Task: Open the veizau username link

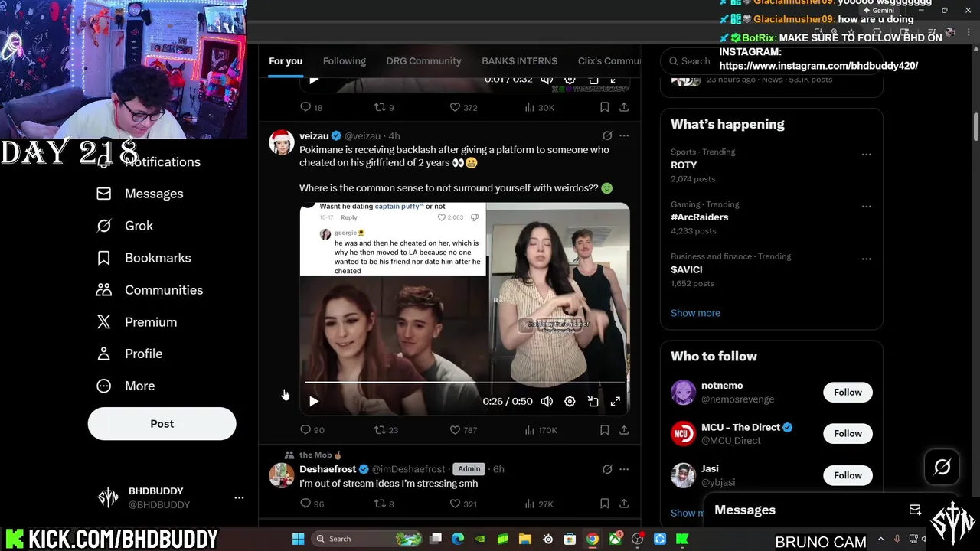Action: coord(314,136)
